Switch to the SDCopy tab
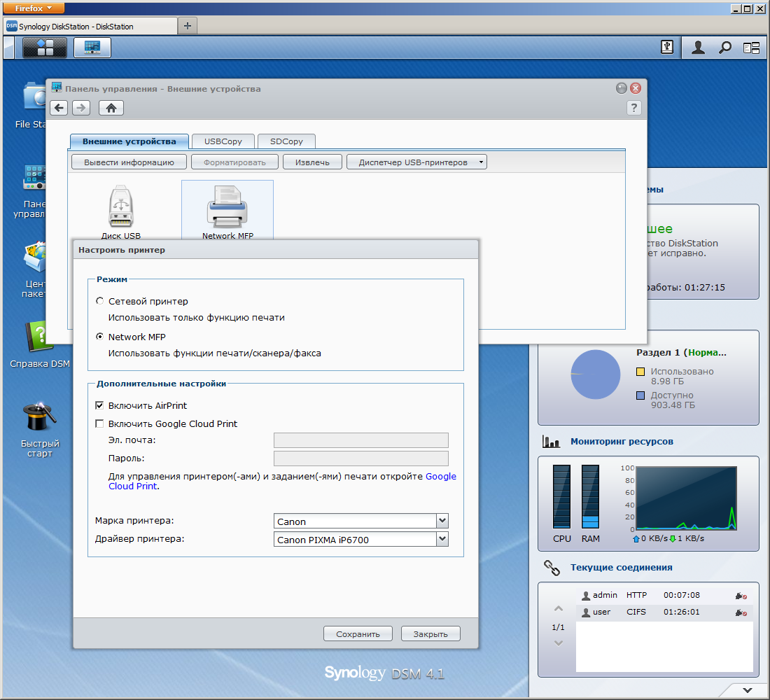The image size is (770, 700). click(x=286, y=141)
